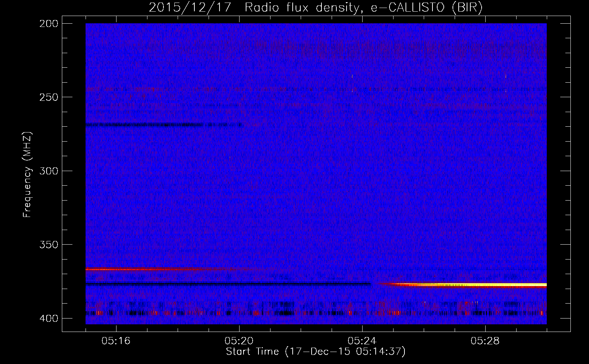Click the black horizontal band near 377 MHz

tap(228, 284)
